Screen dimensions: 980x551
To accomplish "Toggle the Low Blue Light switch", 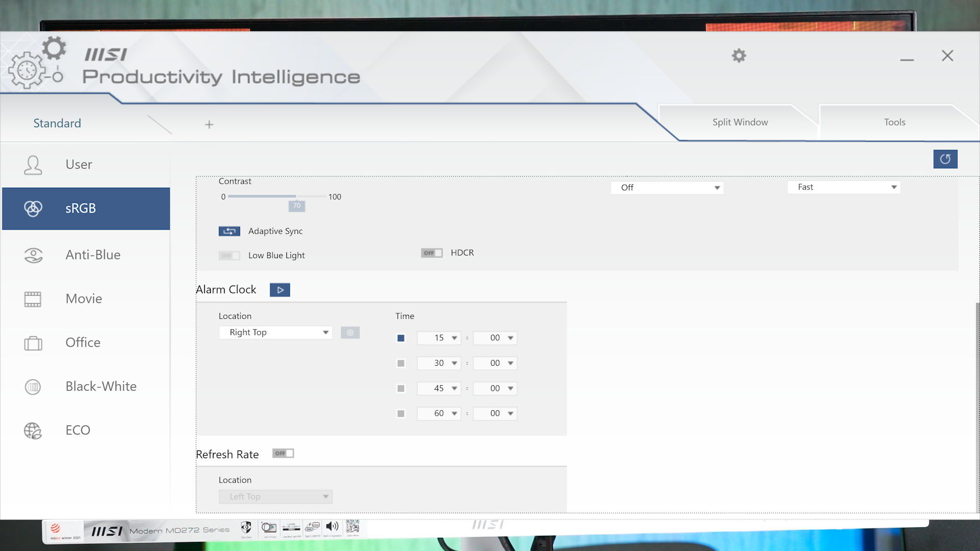I will pos(229,256).
